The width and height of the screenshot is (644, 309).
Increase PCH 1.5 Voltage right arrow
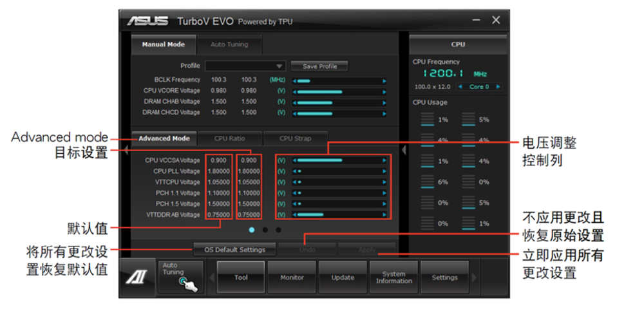click(x=384, y=203)
